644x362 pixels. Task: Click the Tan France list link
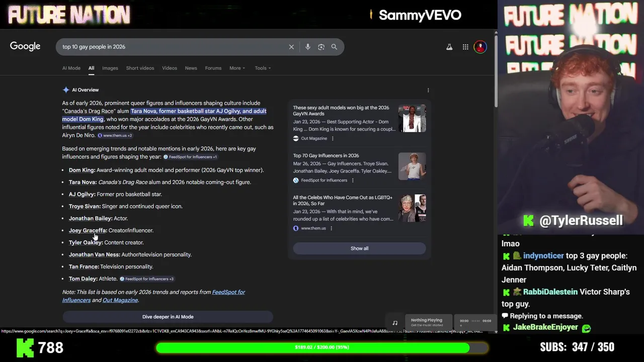click(84, 266)
